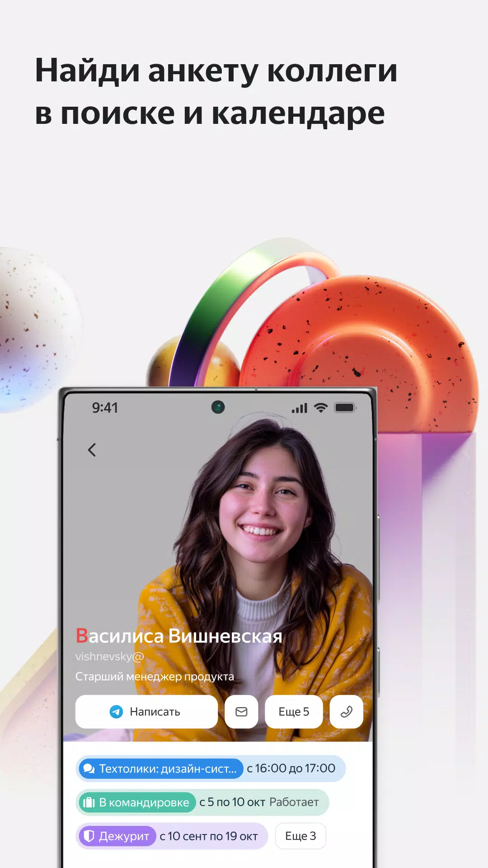The image size is (488, 868).
Task: Tap the cellular signal bars icon
Action: (300, 408)
